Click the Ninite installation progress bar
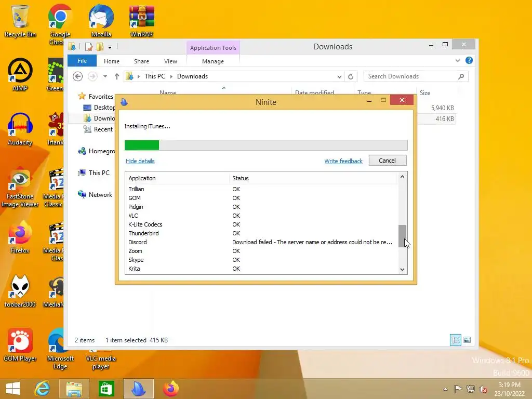 point(266,145)
